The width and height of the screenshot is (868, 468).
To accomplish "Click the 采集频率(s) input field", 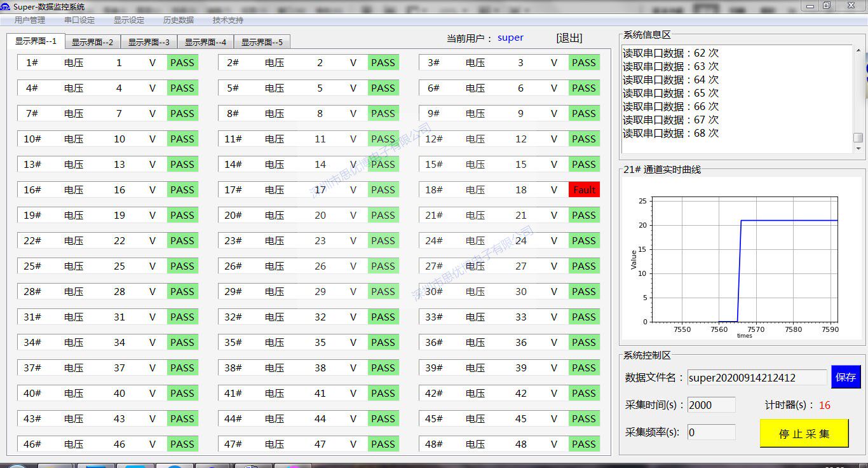I will click(711, 432).
